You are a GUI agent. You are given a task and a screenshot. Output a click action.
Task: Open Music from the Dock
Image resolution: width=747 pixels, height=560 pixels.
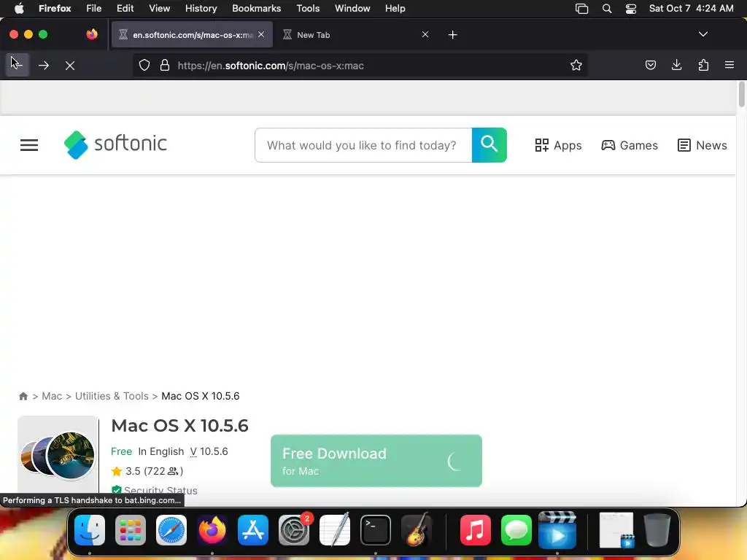coord(476,530)
